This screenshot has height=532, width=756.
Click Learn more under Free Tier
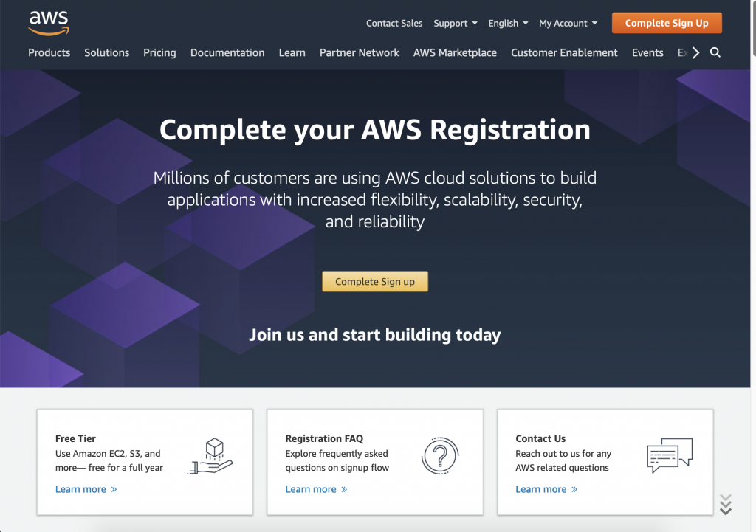[x=86, y=489]
